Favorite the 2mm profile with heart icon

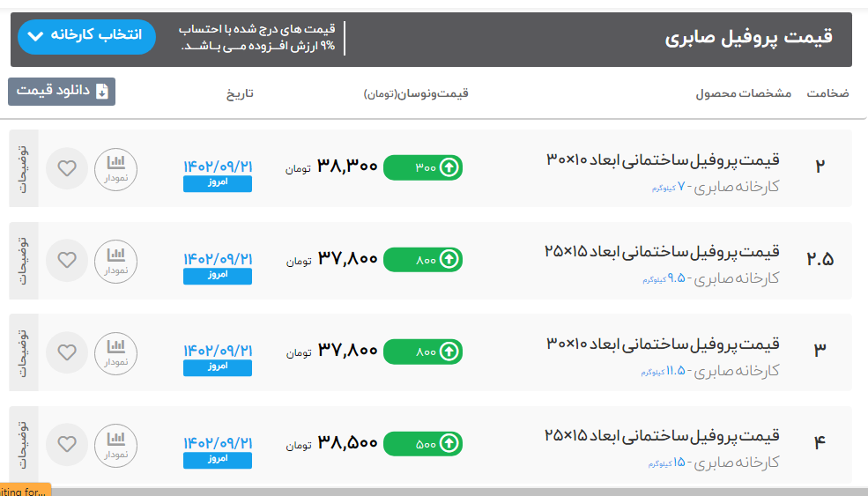coord(67,168)
